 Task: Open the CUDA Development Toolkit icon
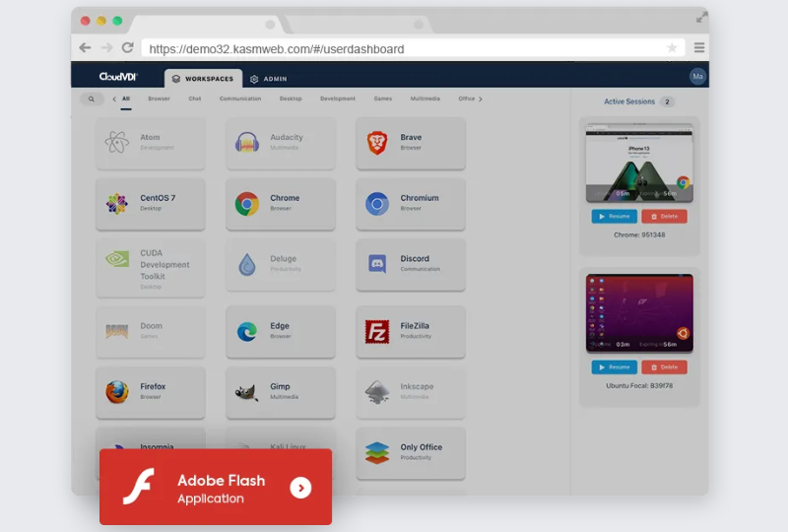116,259
